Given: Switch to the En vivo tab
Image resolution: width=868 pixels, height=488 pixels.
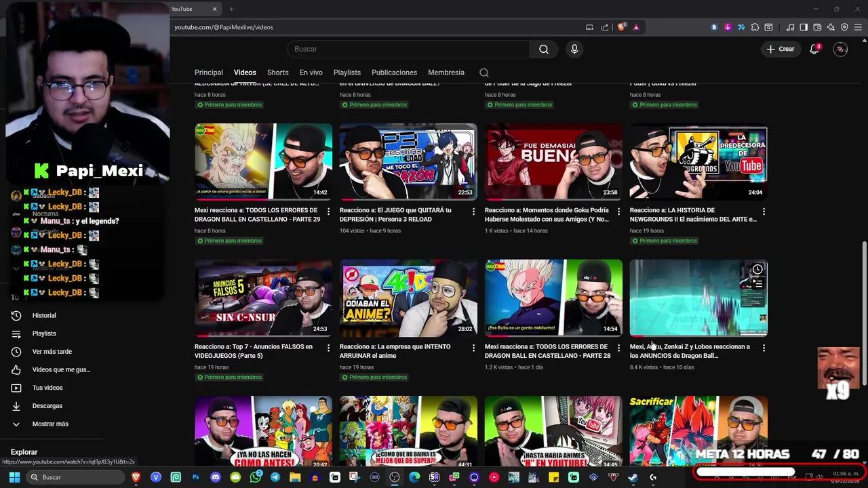Looking at the screenshot, I should [x=311, y=73].
